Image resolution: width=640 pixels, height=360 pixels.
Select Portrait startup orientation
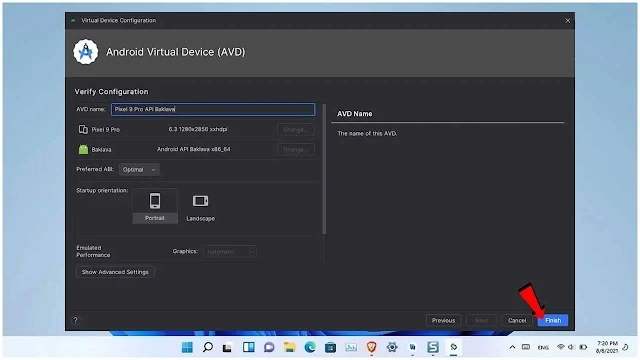(x=155, y=206)
